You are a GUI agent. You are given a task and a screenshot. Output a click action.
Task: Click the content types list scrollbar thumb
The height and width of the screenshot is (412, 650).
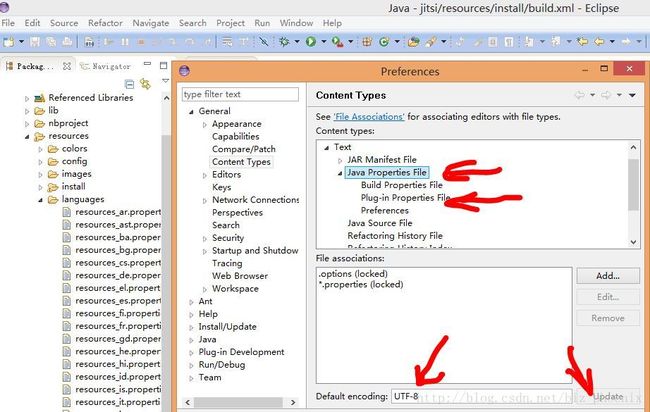[633, 184]
